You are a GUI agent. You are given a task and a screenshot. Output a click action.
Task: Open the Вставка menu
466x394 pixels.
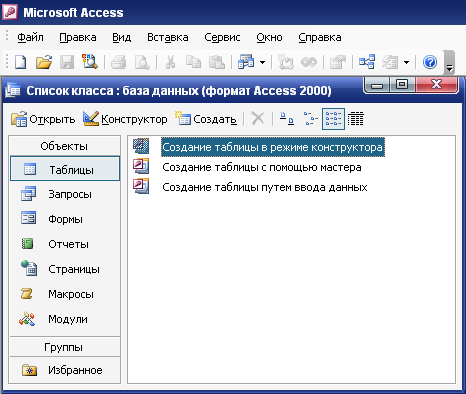point(168,37)
